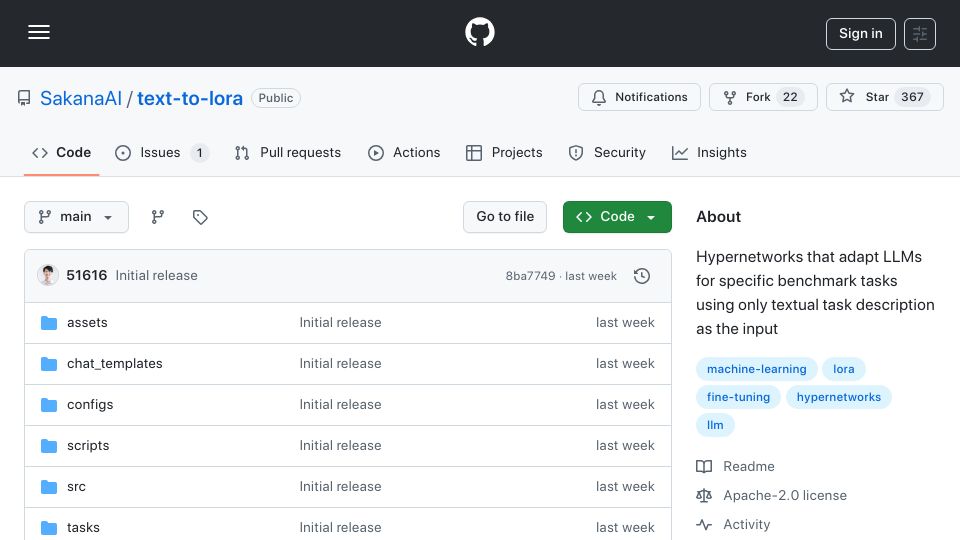Select the hypernetworks topic tag
The image size is (960, 540).
coord(838,397)
